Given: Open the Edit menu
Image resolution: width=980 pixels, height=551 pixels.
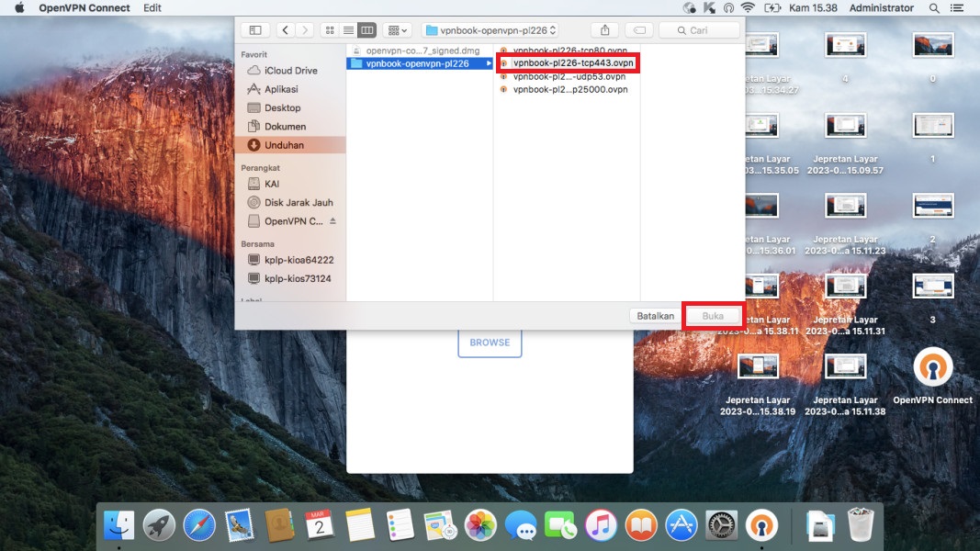Looking at the screenshot, I should tap(152, 8).
